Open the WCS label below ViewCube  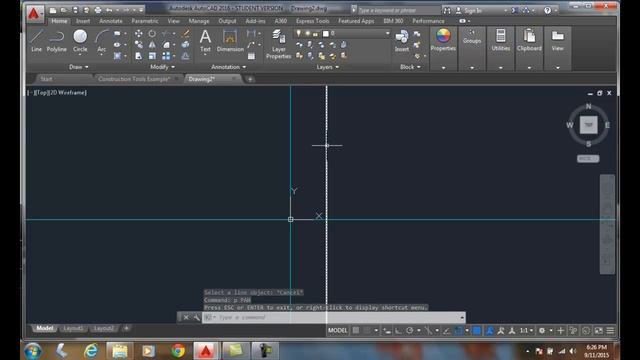pyautogui.click(x=588, y=158)
